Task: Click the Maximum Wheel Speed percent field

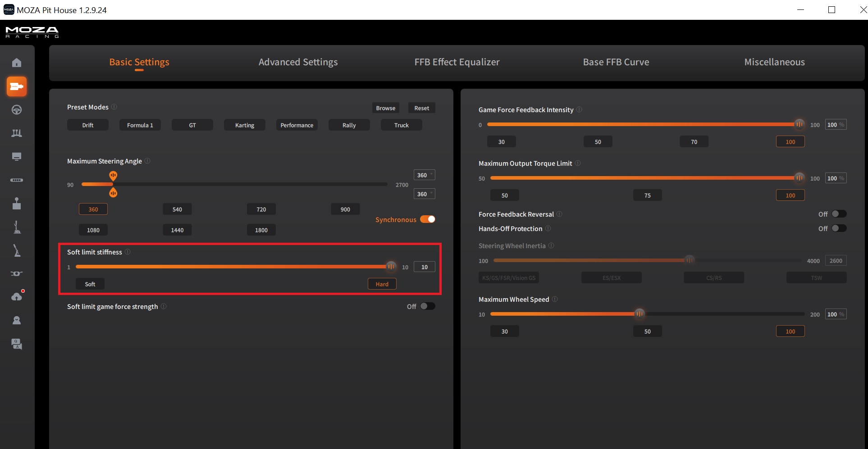Action: click(836, 314)
